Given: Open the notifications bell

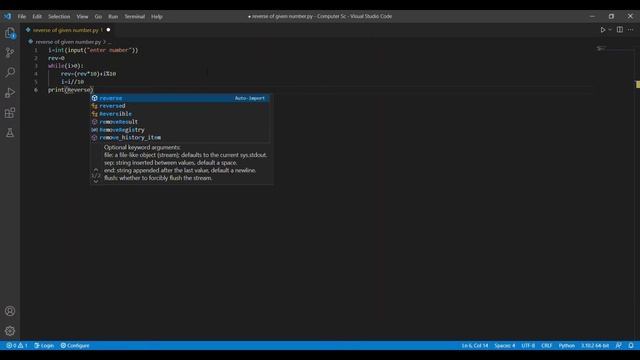Looking at the screenshot, I should click(631, 346).
